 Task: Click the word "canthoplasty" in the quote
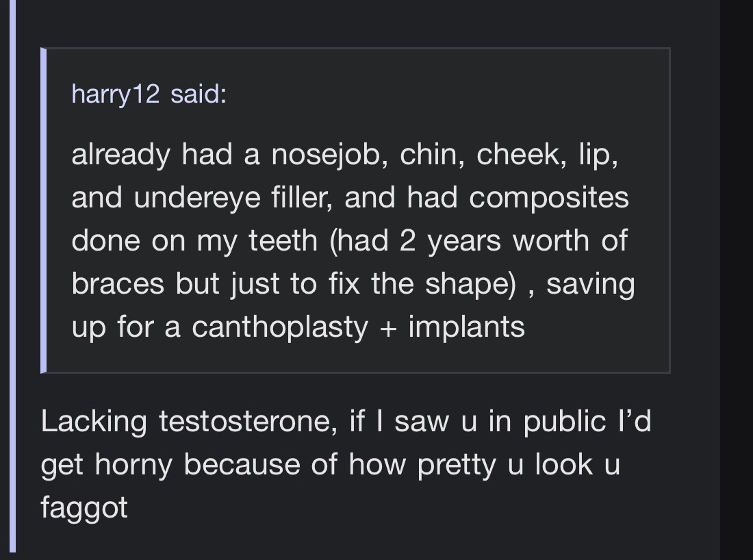tap(280, 327)
